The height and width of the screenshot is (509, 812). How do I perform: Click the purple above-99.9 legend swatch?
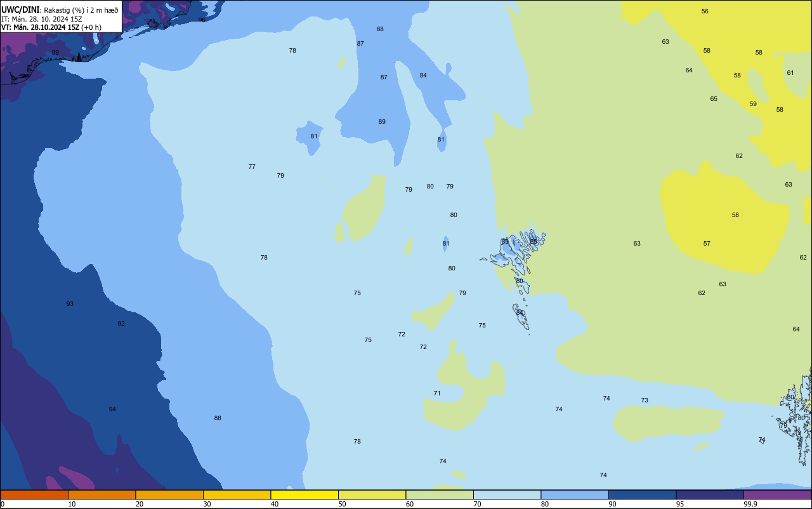pyautogui.click(x=777, y=494)
